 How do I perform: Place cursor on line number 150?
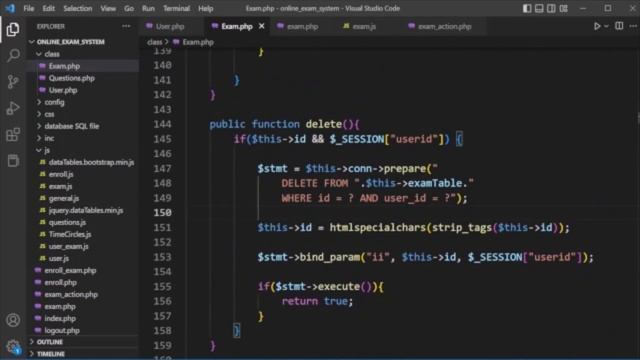(162, 213)
